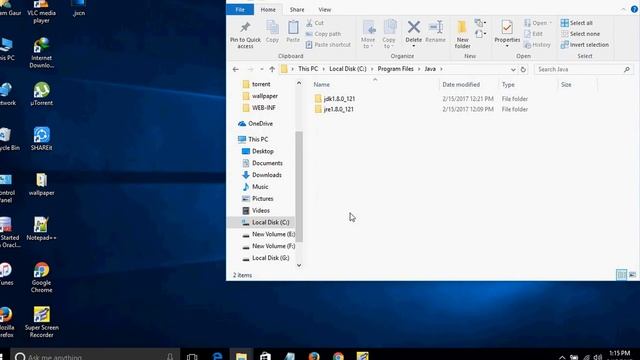Refresh the Java folder view
Image resolution: width=640 pixels, height=360 pixels.
coord(523,69)
